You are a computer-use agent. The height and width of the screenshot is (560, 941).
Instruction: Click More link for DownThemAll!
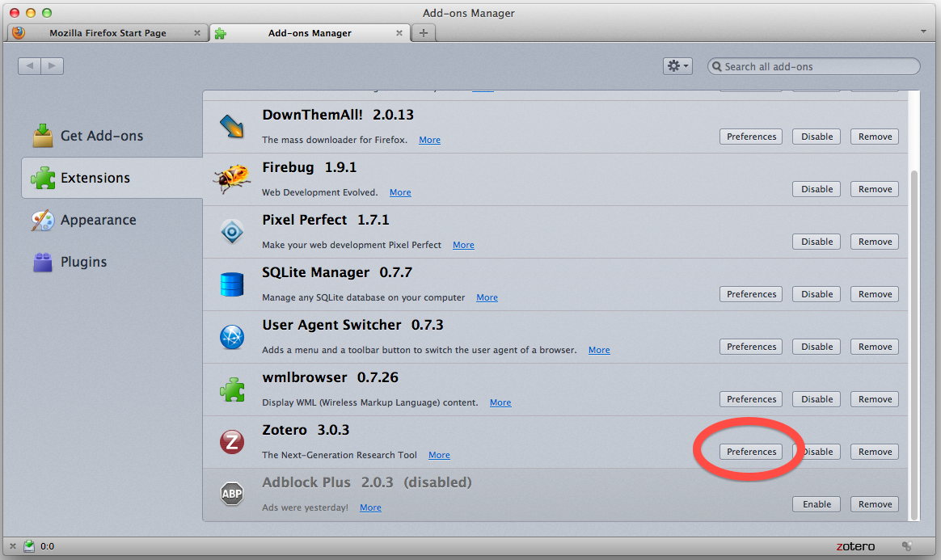click(x=430, y=140)
